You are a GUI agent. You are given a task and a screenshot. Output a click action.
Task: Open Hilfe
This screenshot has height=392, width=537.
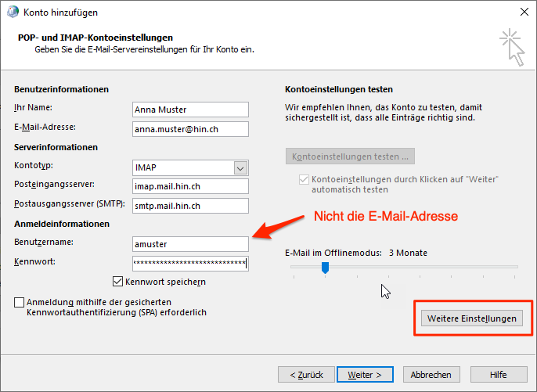tap(499, 375)
